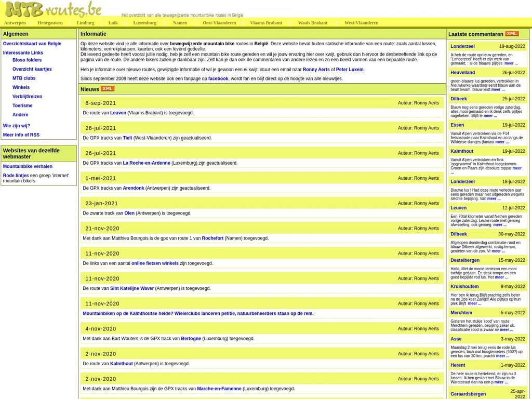Viewport: 532px width, 399px height.
Task: Open Merchtem comment from 5-may-2022
Action: (461, 312)
